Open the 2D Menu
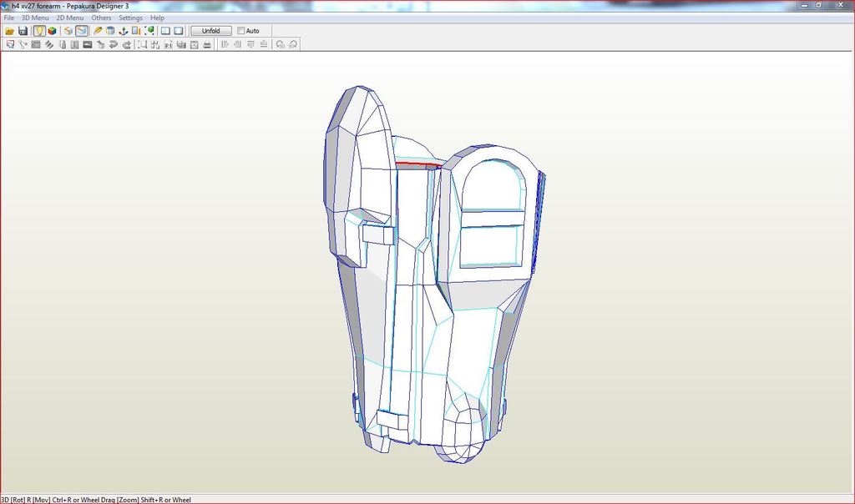This screenshot has width=855, height=504. click(69, 18)
